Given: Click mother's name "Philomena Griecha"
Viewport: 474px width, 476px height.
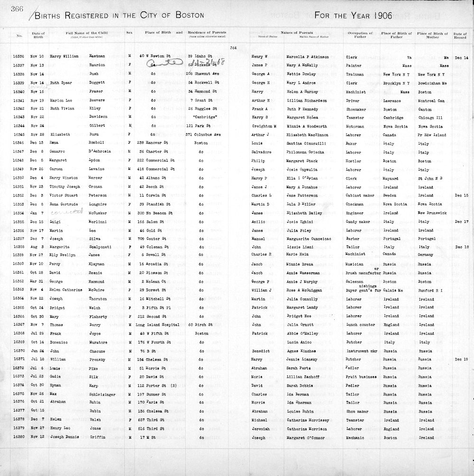Looking at the screenshot, I should [x=305, y=152].
